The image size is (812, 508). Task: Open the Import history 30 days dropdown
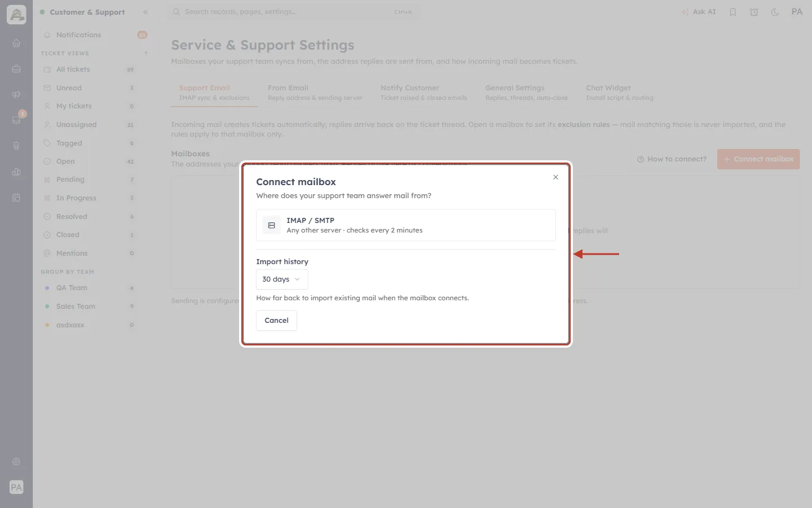[x=282, y=279]
